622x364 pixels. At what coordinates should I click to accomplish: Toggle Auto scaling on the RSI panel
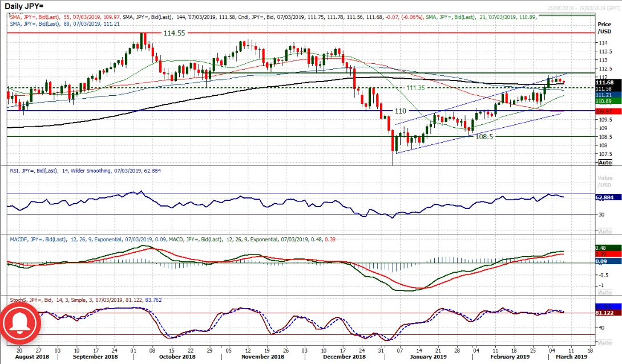pos(605,230)
